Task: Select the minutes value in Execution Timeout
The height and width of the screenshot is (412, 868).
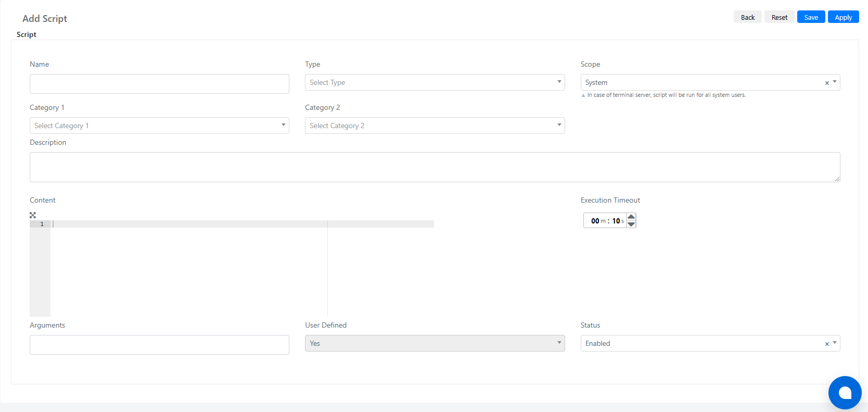Action: point(595,221)
